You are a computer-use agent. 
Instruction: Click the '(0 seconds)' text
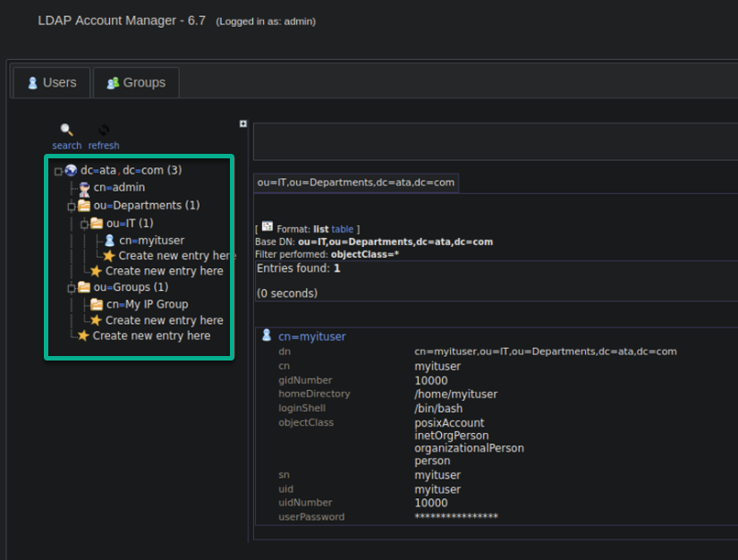pyautogui.click(x=287, y=293)
